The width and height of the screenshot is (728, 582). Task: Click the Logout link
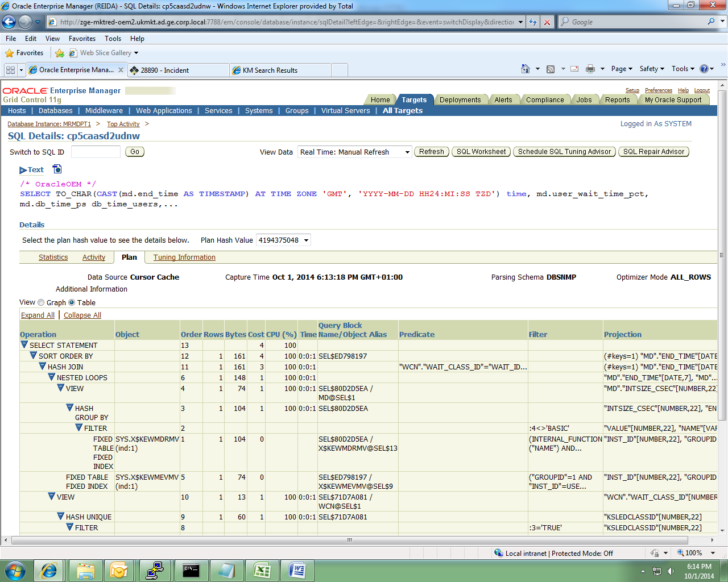point(702,90)
